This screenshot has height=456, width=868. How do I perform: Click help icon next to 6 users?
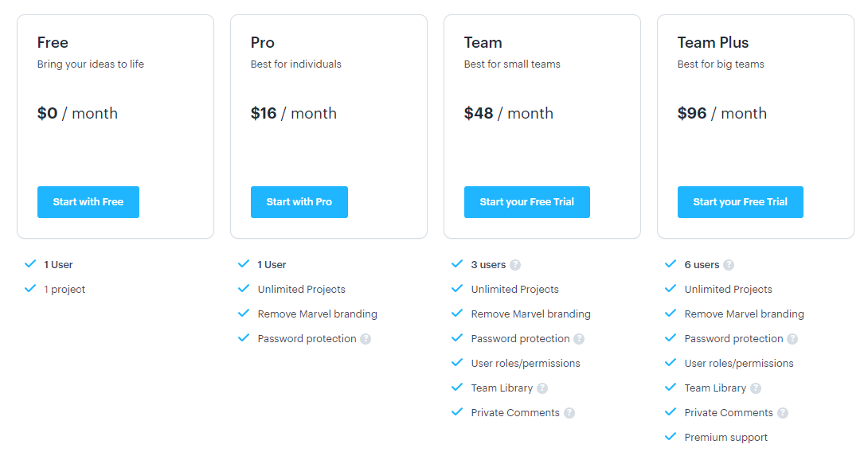click(729, 265)
